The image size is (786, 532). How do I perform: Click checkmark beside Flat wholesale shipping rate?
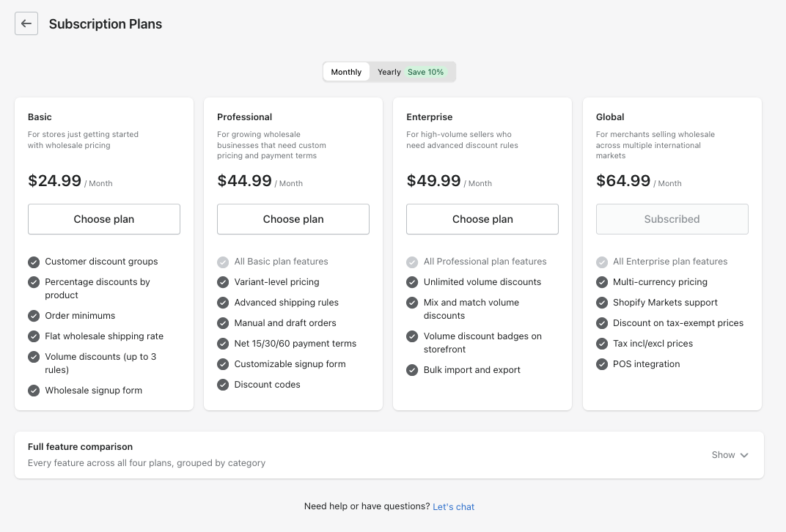(x=34, y=336)
